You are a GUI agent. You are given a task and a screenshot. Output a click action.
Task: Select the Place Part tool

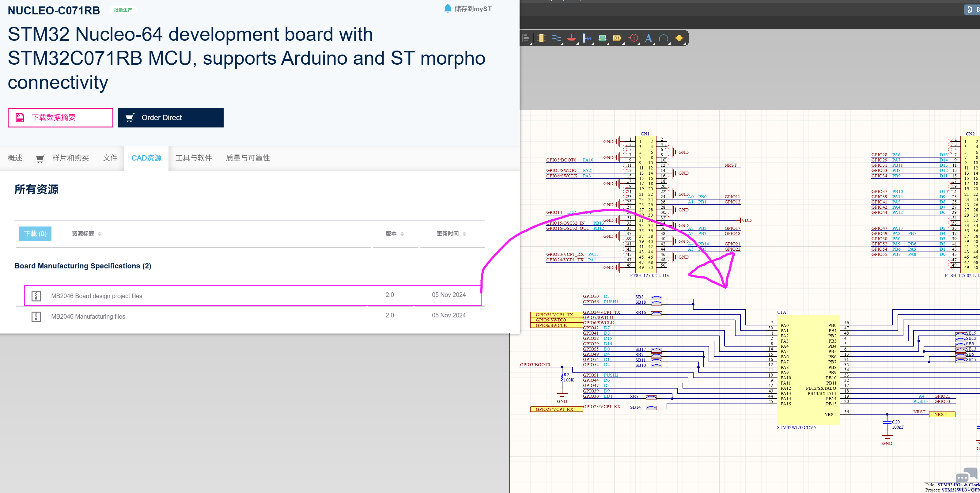541,38
